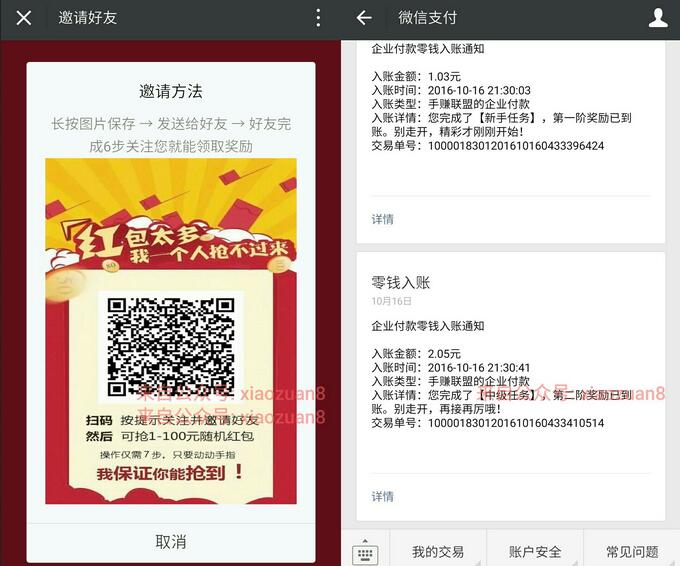Tap the QR code image
The height and width of the screenshot is (566, 680).
pyautogui.click(x=171, y=347)
